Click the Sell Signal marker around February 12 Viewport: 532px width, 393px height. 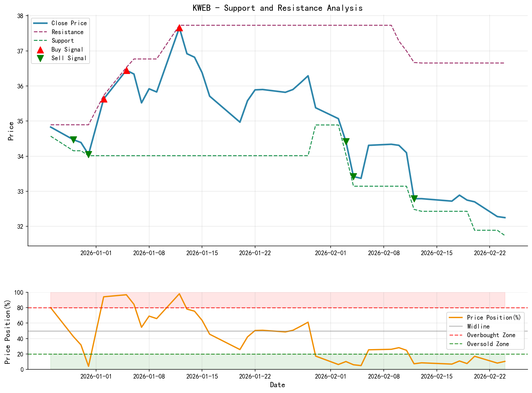pyautogui.click(x=415, y=199)
